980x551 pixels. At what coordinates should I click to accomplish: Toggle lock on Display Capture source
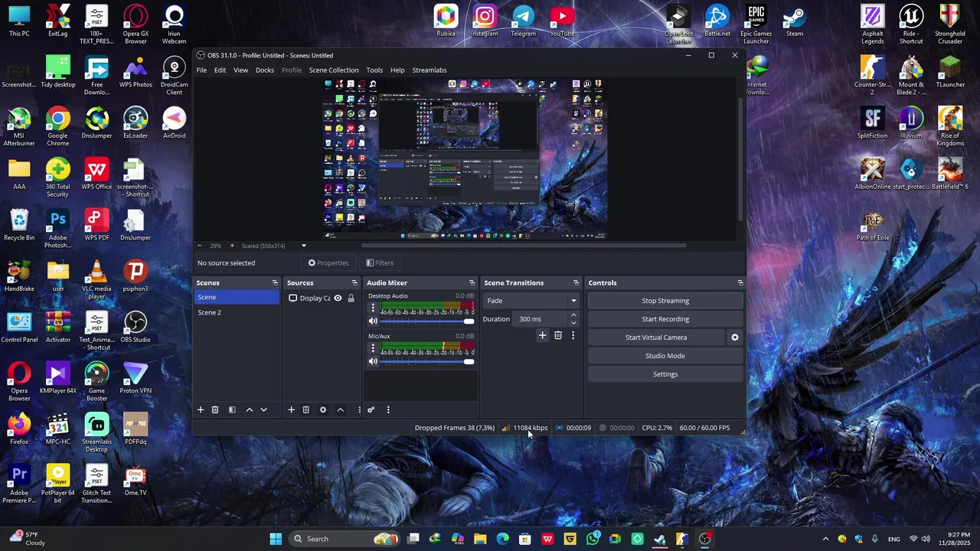click(351, 298)
